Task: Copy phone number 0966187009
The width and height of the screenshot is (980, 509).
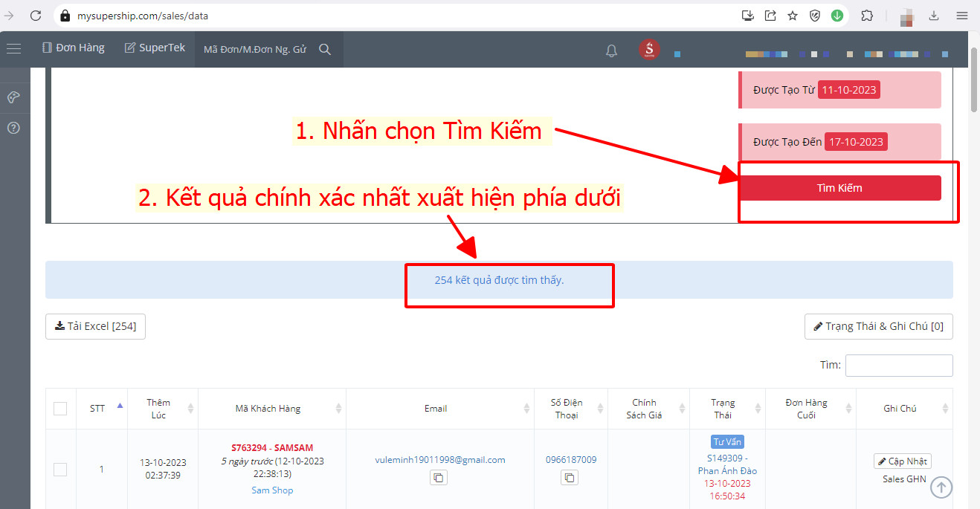Action: coord(570,478)
